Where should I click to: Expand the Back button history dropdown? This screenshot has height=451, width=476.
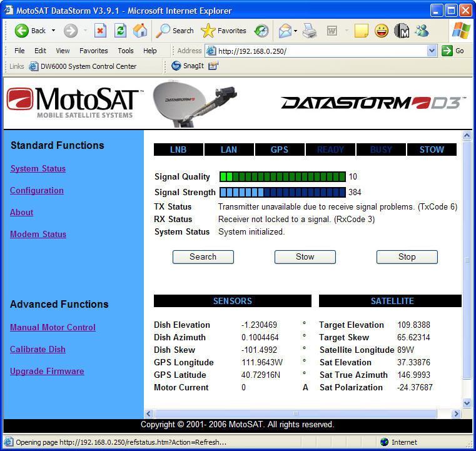coord(53,31)
